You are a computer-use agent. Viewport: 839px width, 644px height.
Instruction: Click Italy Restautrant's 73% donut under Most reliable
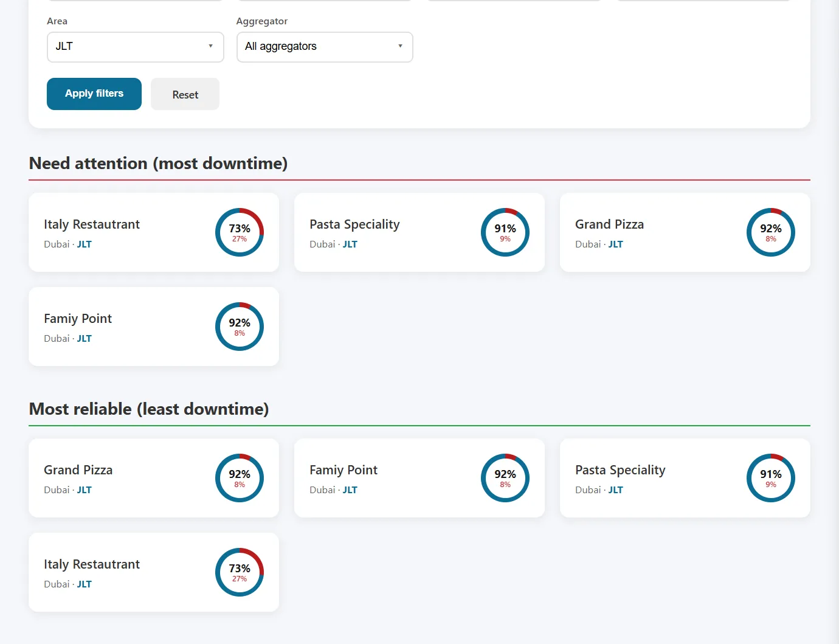[x=240, y=572]
